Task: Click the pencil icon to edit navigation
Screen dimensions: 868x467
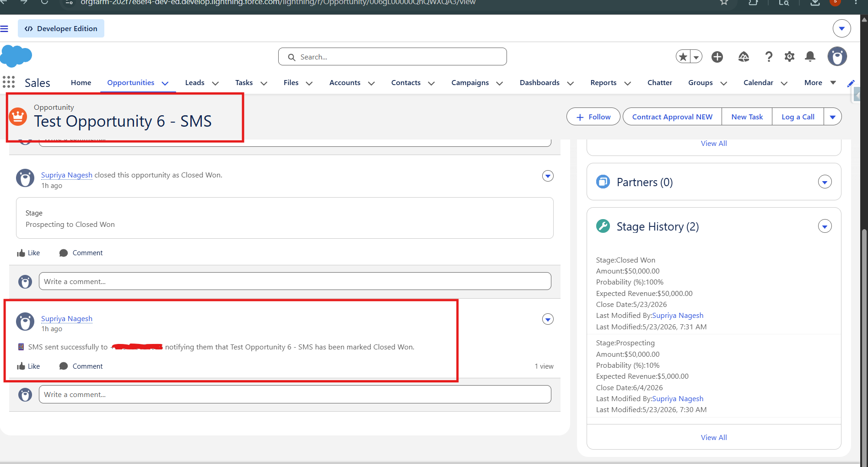Action: pos(851,83)
